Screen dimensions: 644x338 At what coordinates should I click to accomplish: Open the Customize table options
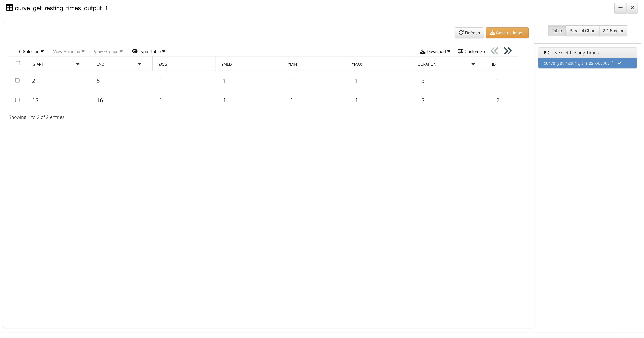471,52
